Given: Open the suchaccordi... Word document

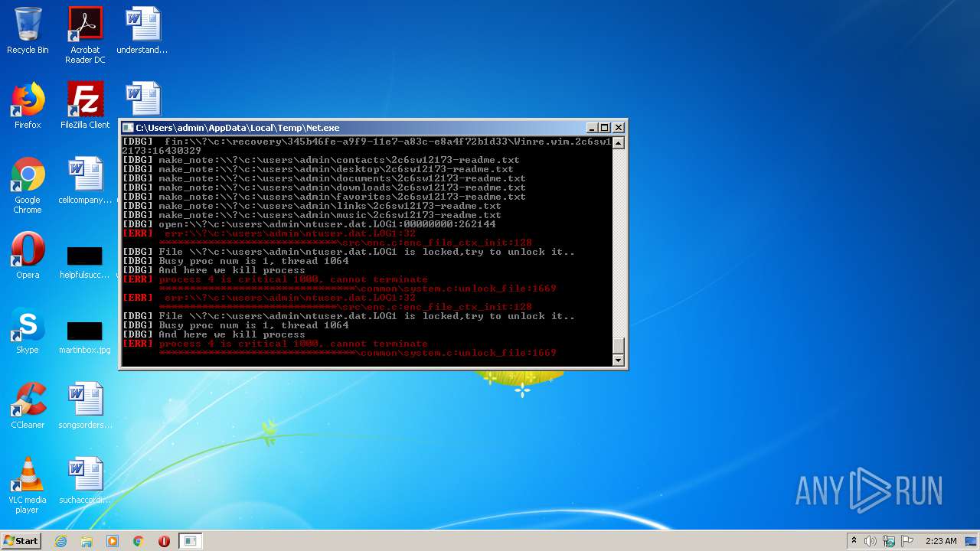Looking at the screenshot, I should 85,481.
